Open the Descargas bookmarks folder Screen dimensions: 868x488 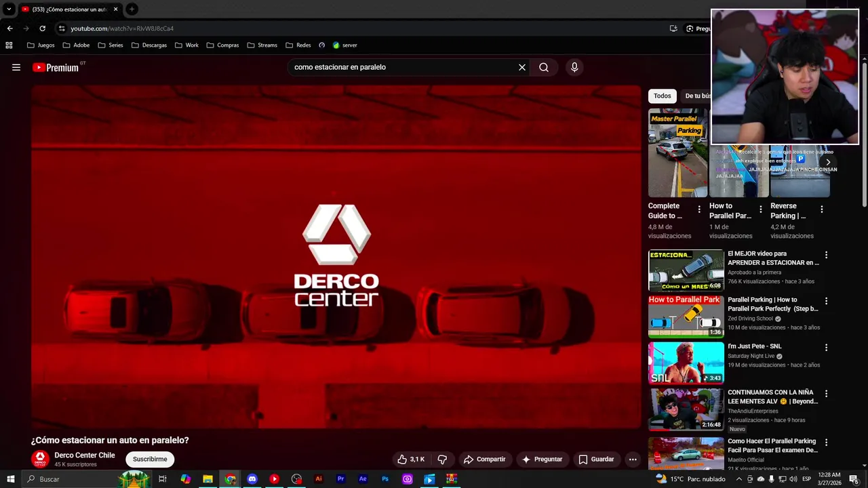click(149, 45)
